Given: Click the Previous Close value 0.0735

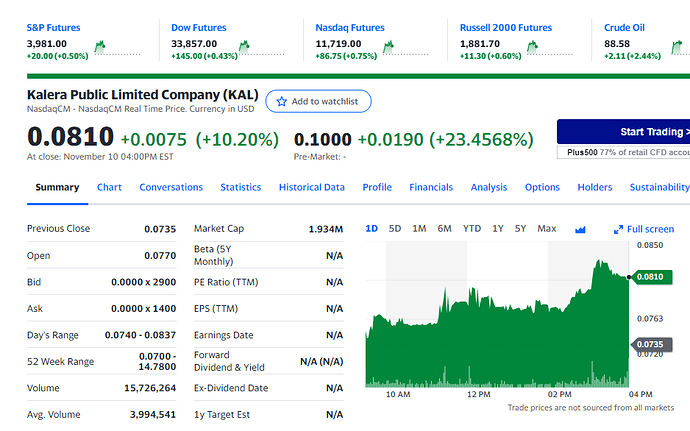Looking at the screenshot, I should (160, 229).
